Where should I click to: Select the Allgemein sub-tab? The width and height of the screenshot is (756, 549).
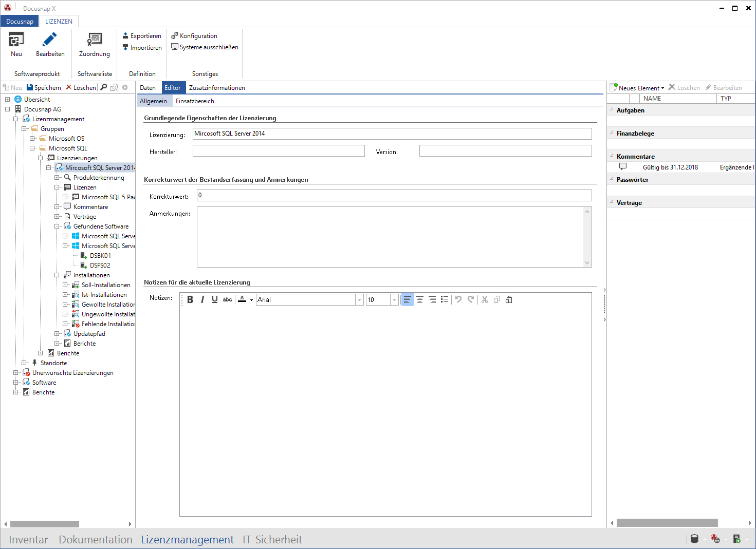tap(153, 101)
